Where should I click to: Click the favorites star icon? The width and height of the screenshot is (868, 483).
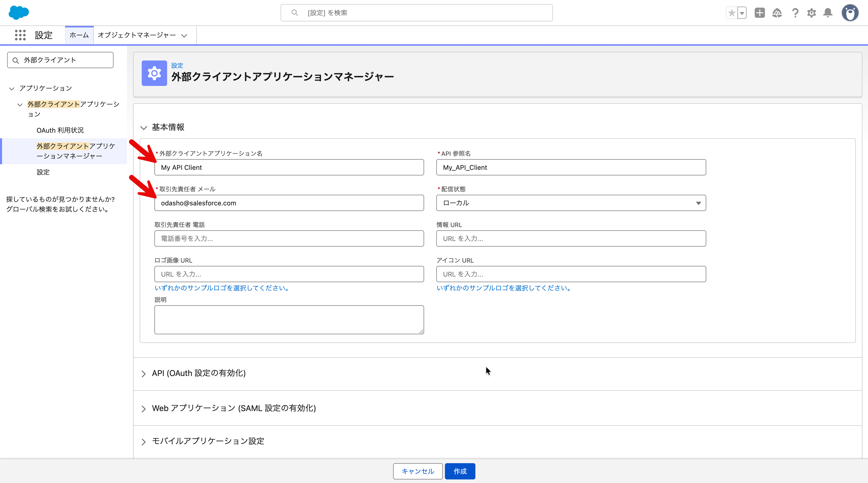click(x=732, y=13)
